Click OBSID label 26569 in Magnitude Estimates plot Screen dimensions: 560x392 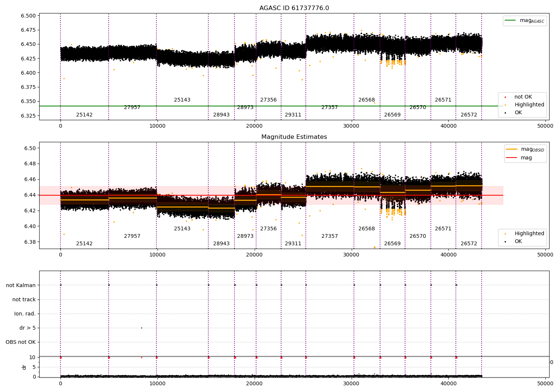tap(392, 244)
